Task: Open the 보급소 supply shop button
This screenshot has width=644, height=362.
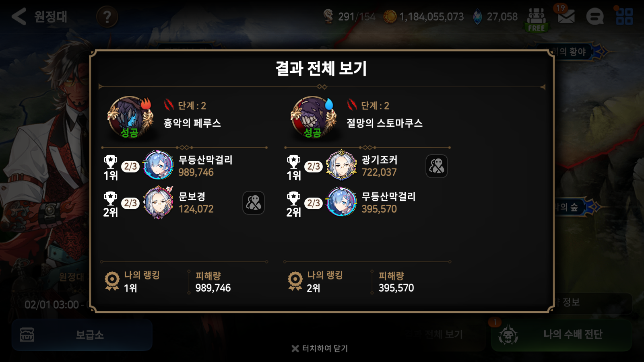Action: (82, 335)
